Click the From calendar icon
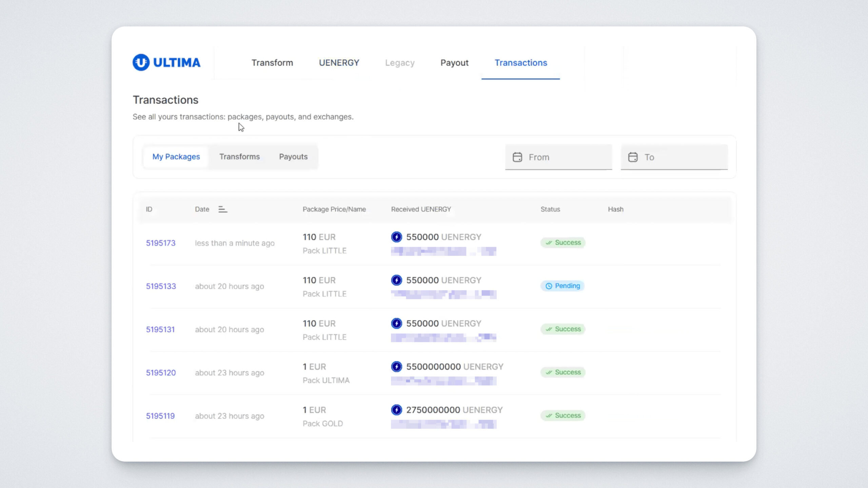Image resolution: width=868 pixels, height=488 pixels. coord(517,157)
